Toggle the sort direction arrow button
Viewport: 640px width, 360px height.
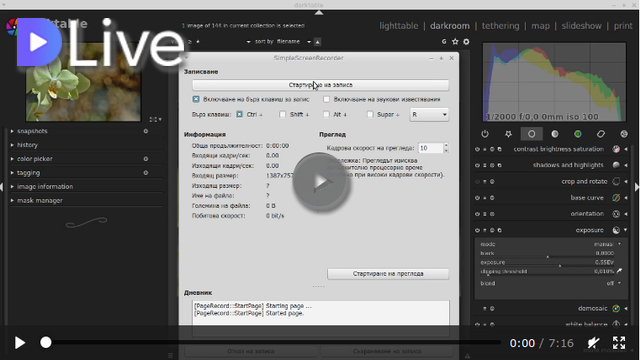[x=317, y=42]
